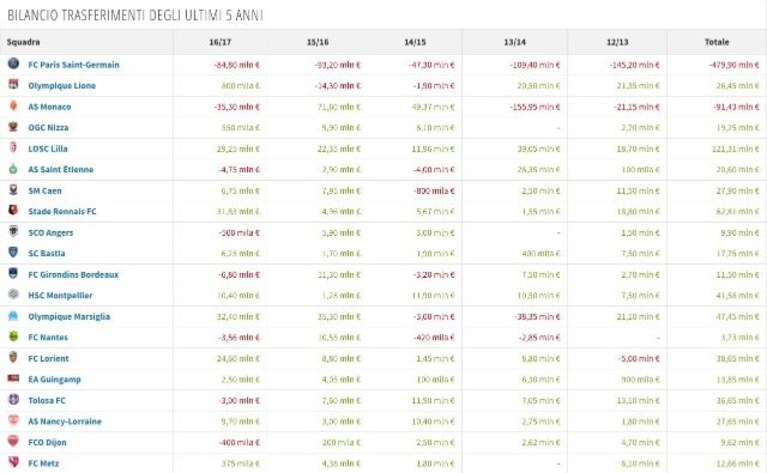
Task: Click the LOSC Lilla crest icon
Action: 13,147
